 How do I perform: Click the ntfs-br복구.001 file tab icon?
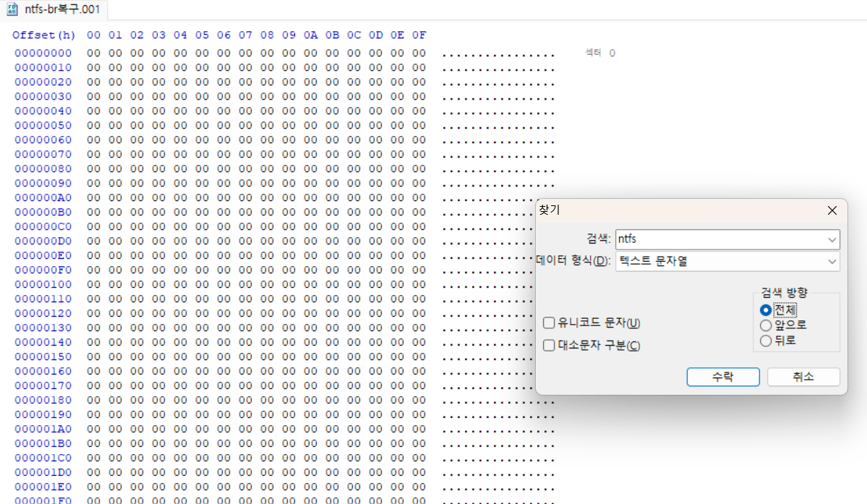(12, 9)
